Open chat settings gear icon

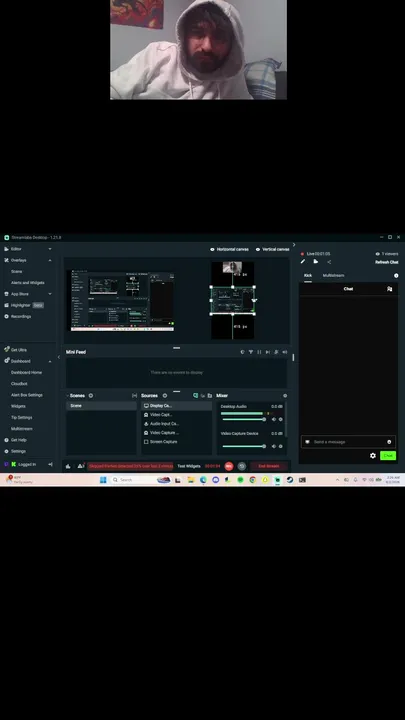point(373,456)
